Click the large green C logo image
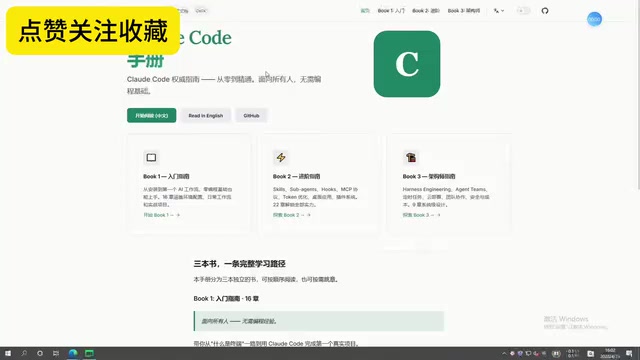640x360 pixels. 407,64
